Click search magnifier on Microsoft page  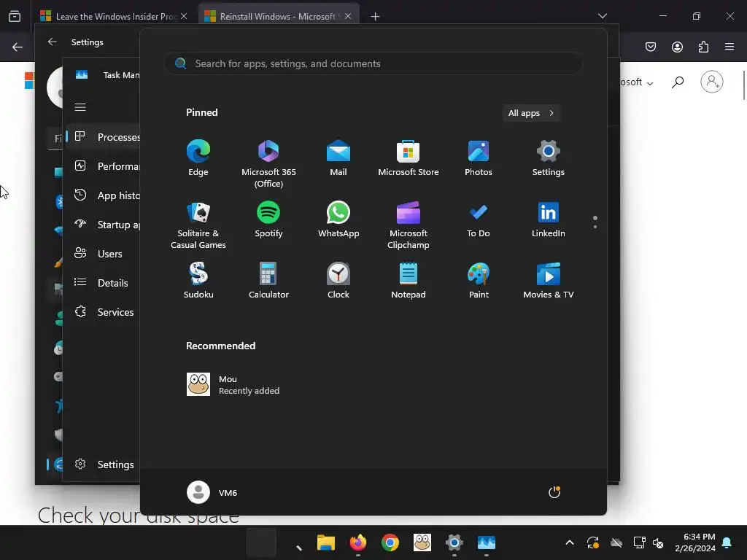[x=678, y=82]
